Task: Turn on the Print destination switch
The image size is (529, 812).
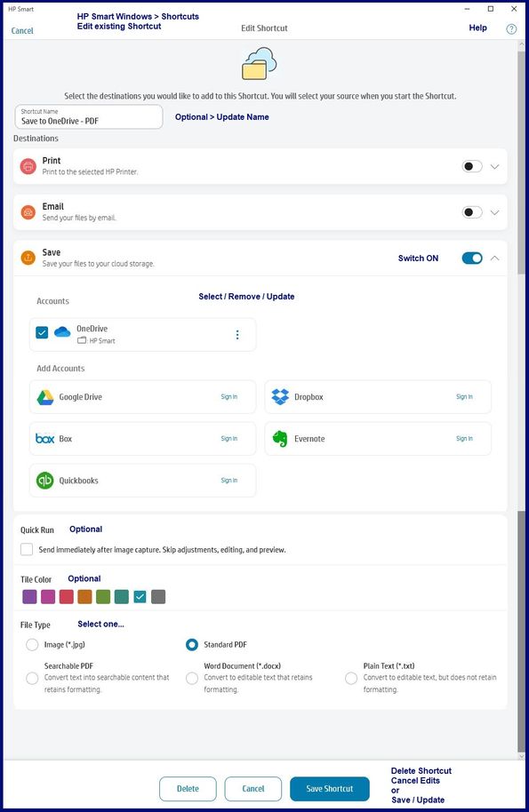Action: (x=472, y=166)
